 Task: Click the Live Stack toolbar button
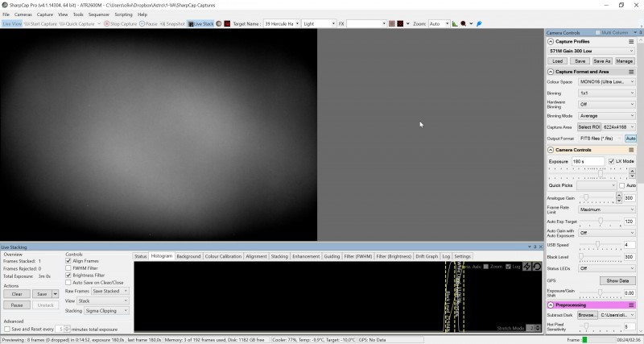(200, 24)
